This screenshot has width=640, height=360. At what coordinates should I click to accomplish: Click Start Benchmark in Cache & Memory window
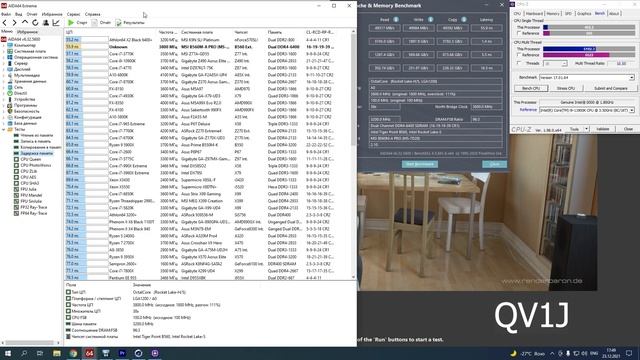(420, 164)
